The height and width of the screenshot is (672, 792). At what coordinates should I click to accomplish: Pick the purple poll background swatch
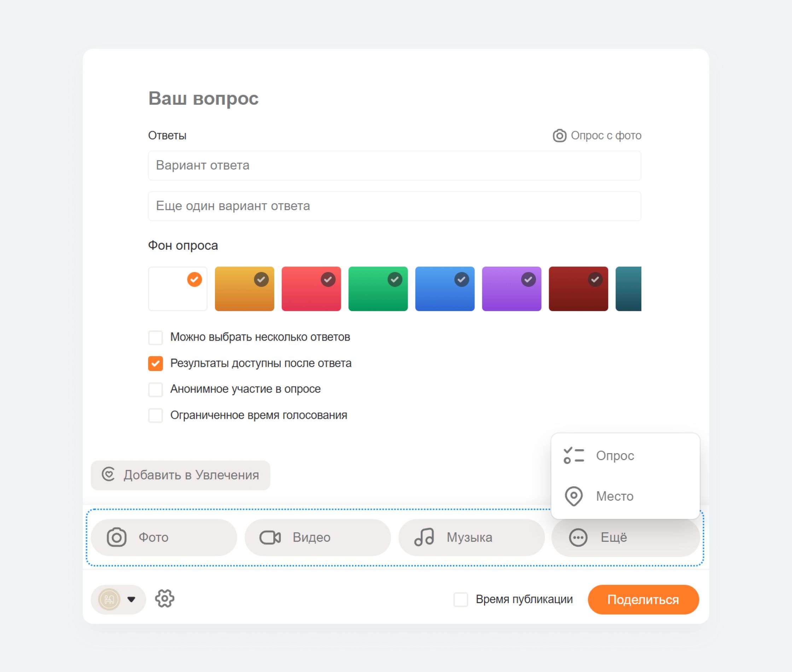(x=511, y=289)
